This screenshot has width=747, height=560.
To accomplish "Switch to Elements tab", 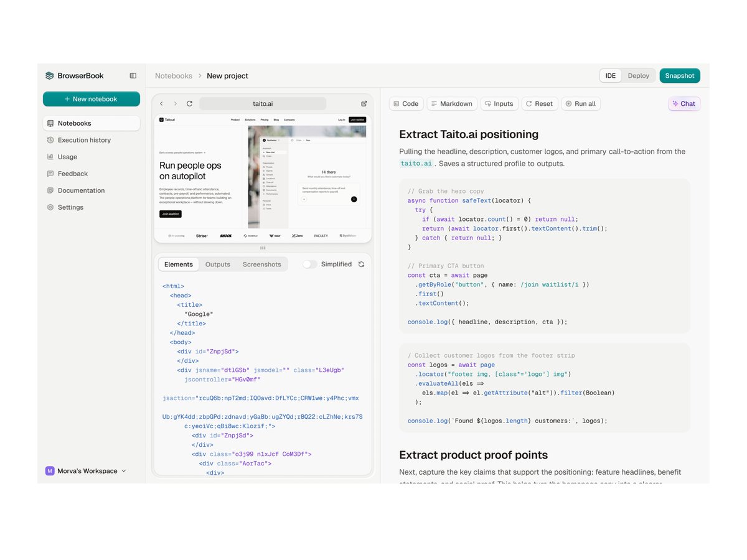I will tap(179, 264).
